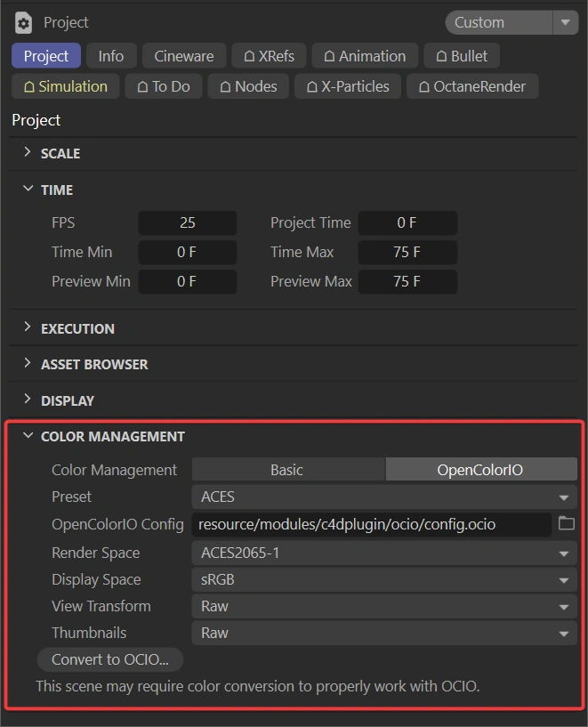The image size is (588, 727).
Task: Open the View Transform dropdown
Action: [384, 606]
